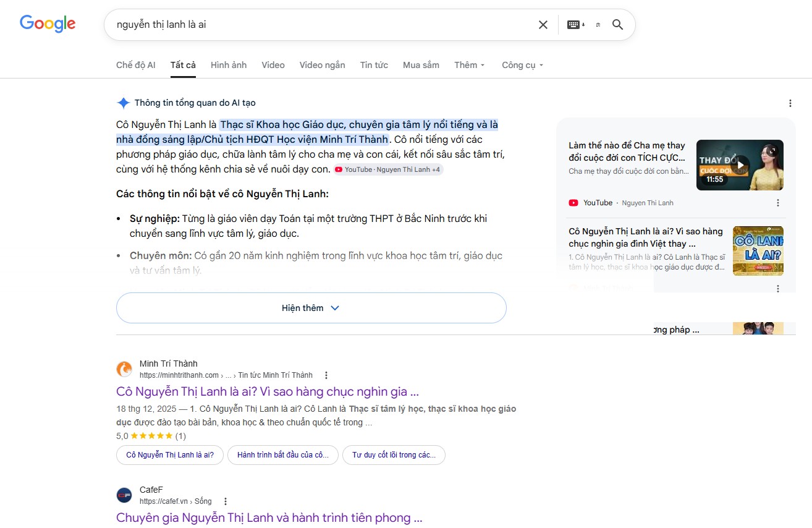The width and height of the screenshot is (812, 528).
Task: Switch to the Chế độ AI tab
Action: click(136, 65)
